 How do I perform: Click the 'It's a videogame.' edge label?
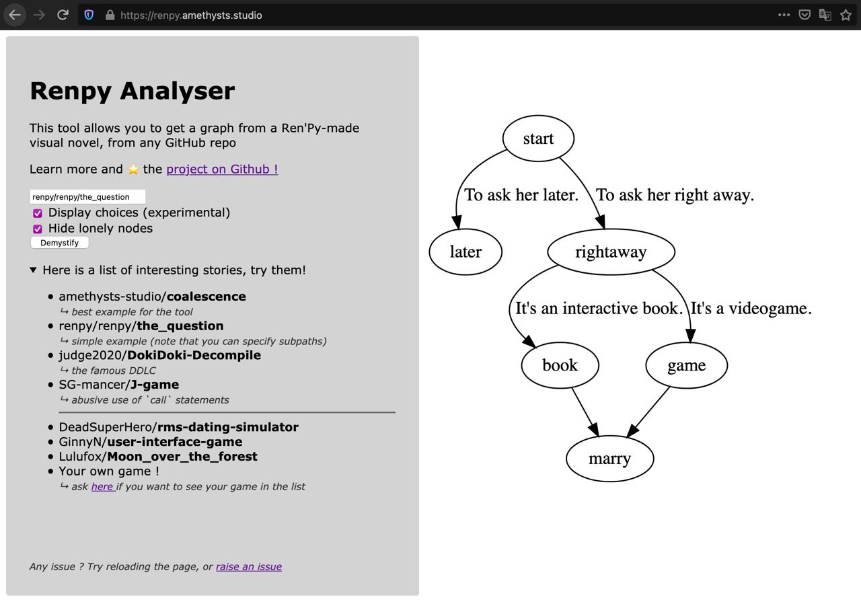(x=751, y=309)
